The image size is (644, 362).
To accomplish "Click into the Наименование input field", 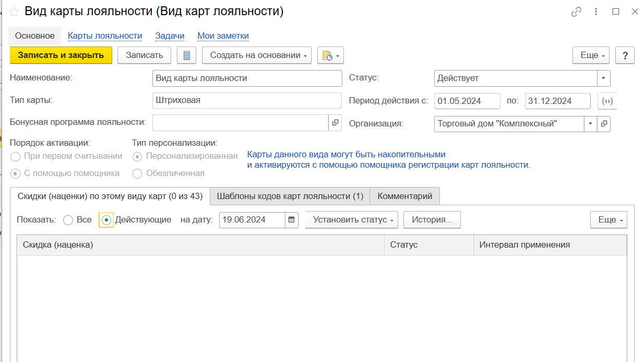I will point(247,78).
